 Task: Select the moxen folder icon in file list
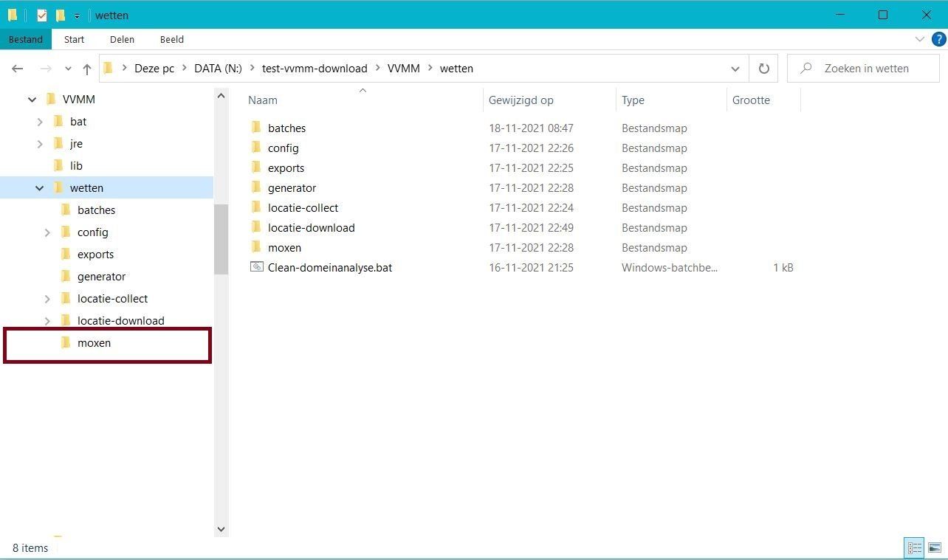pyautogui.click(x=256, y=246)
